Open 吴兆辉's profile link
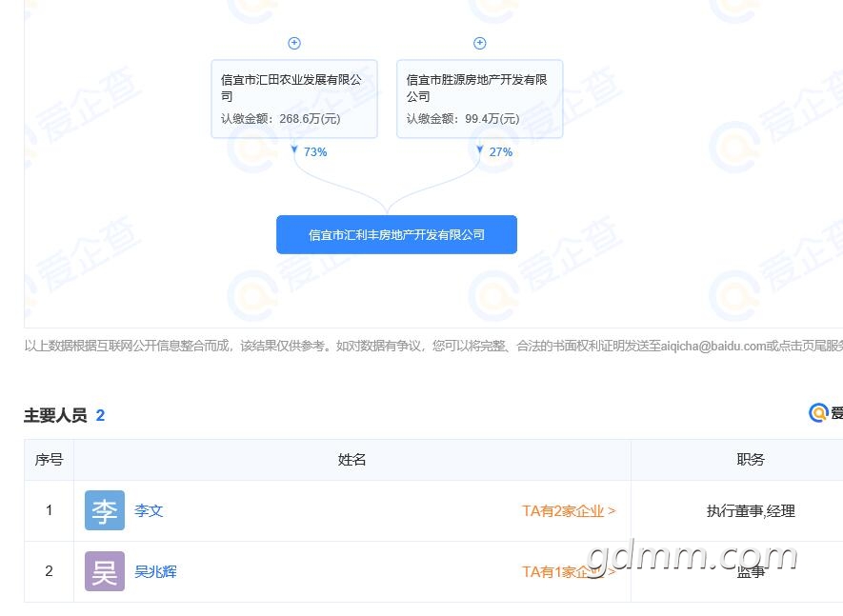843x616 pixels. pyautogui.click(x=155, y=572)
